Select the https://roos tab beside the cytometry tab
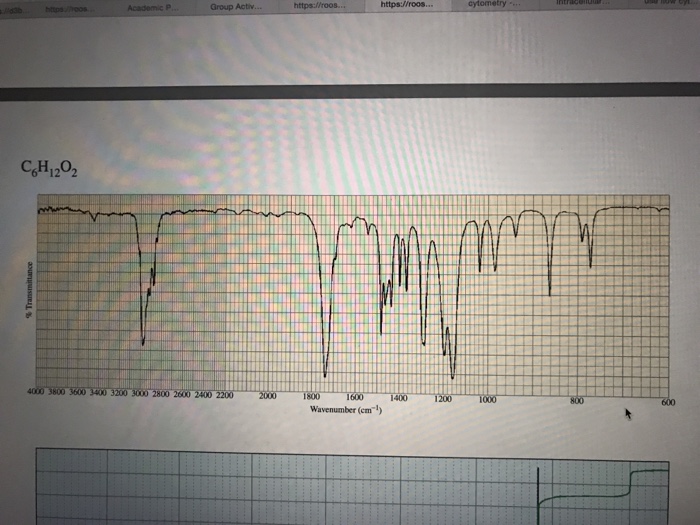The height and width of the screenshot is (525, 700). pyautogui.click(x=407, y=5)
